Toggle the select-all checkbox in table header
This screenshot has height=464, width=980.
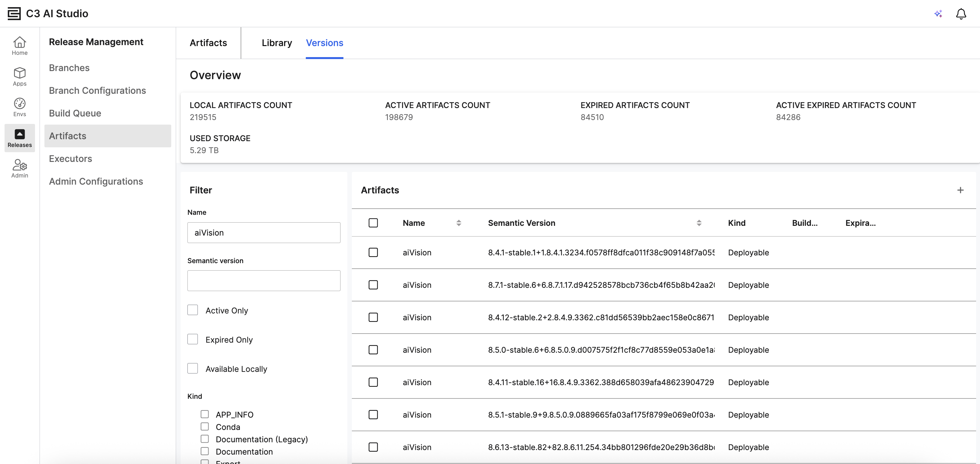(373, 223)
